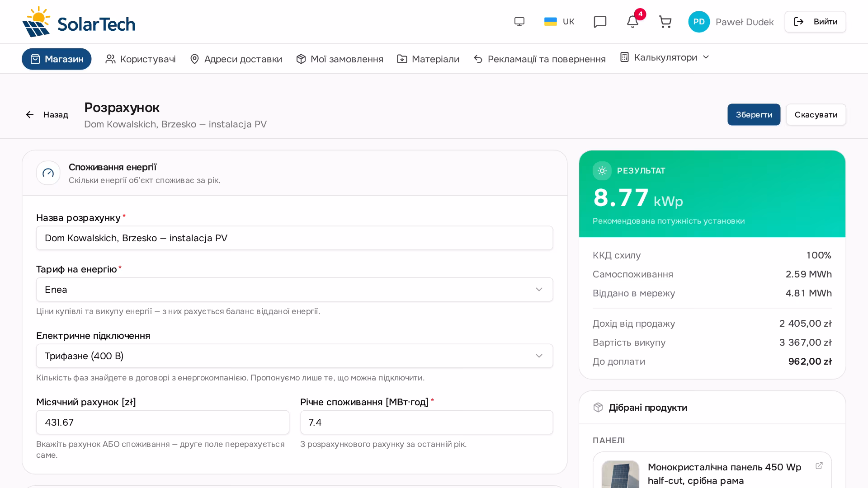Click the shopping bag icon in Магазин
The image size is (868, 488).
coord(35,59)
